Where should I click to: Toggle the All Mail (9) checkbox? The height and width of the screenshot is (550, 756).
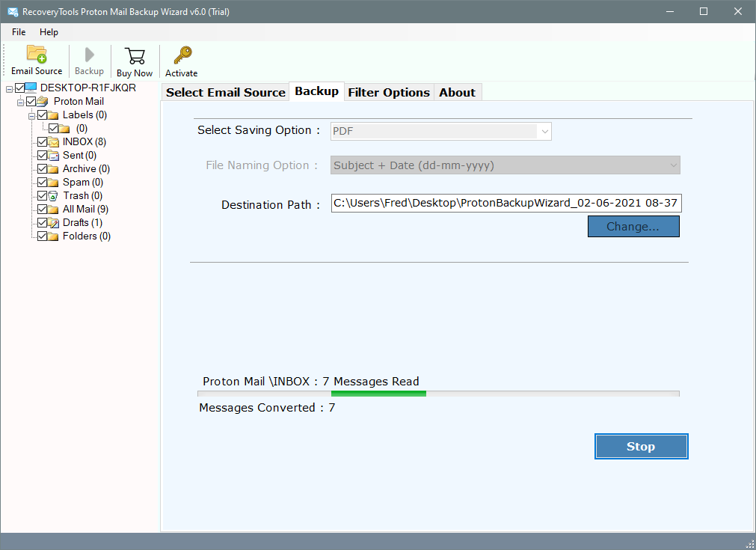pos(43,210)
